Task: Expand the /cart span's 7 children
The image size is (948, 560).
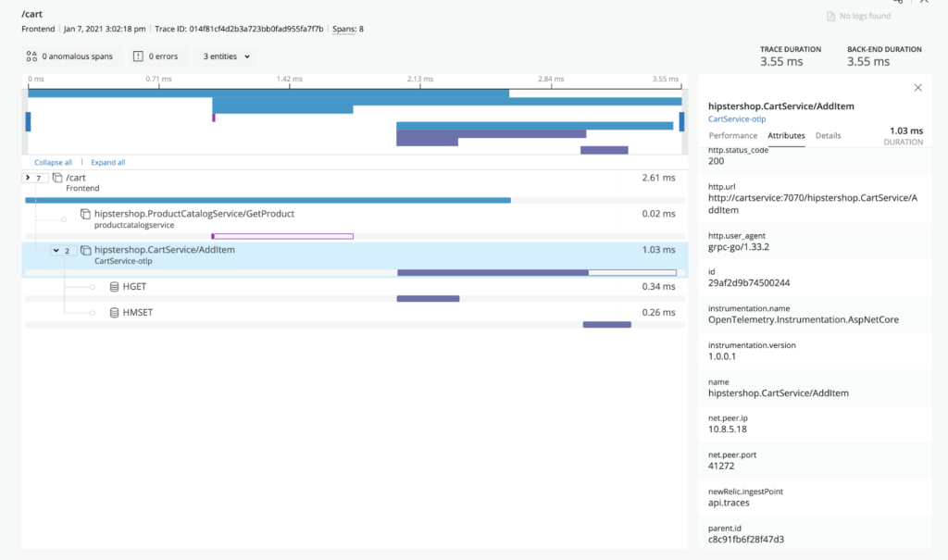Action: click(33, 177)
